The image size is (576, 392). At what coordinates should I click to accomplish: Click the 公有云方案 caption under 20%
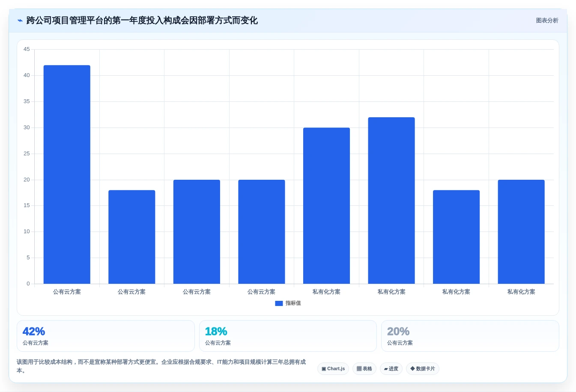pos(400,343)
